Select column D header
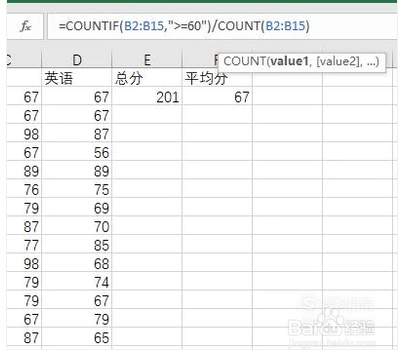Viewport: 405px width, 361px height. pos(77,60)
